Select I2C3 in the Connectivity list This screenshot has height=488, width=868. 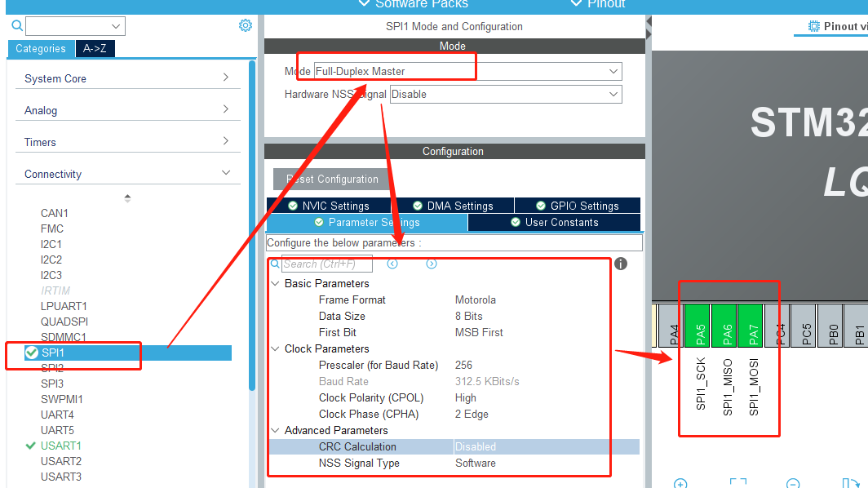51,275
